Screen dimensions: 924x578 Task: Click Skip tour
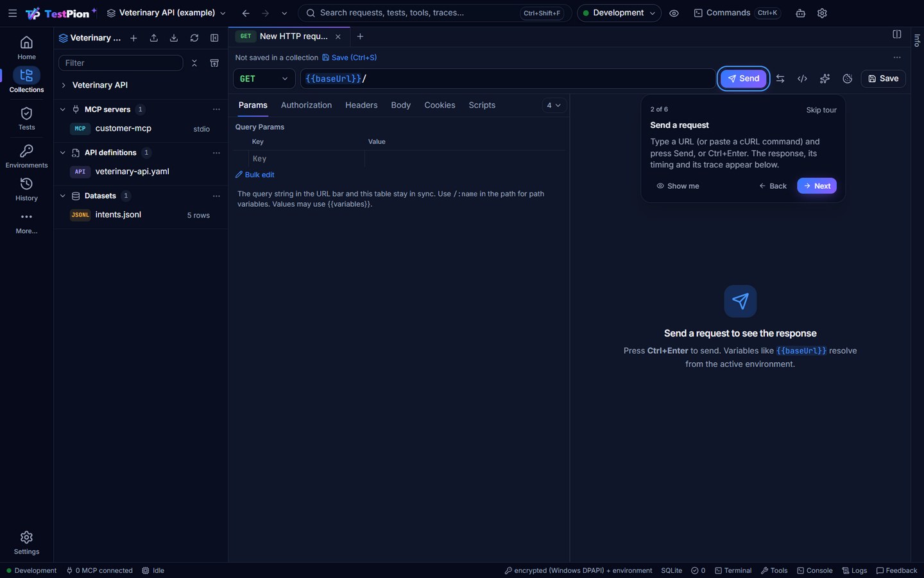point(821,110)
